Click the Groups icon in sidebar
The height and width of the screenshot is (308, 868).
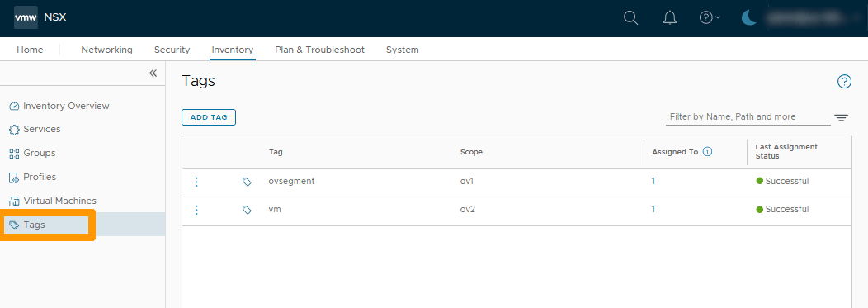(14, 154)
